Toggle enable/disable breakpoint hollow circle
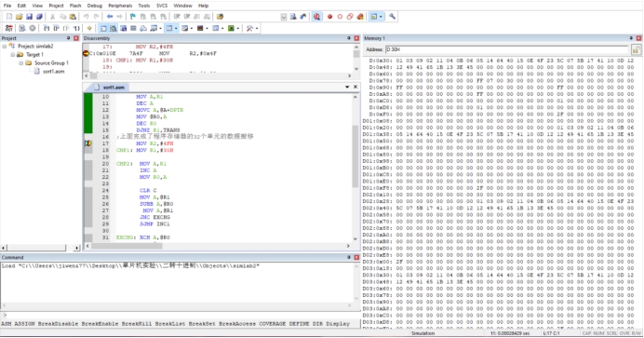Image resolution: width=644 pixels, height=338 pixels. pyautogui.click(x=340, y=17)
